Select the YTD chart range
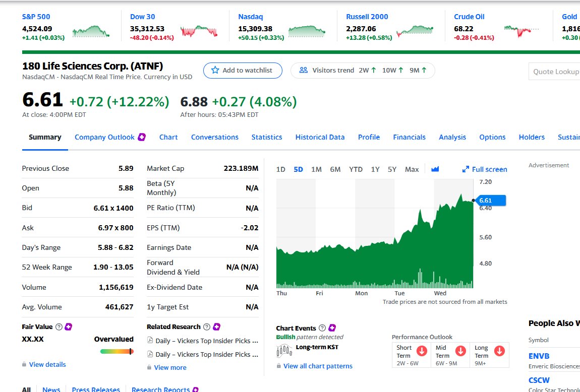 [356, 169]
